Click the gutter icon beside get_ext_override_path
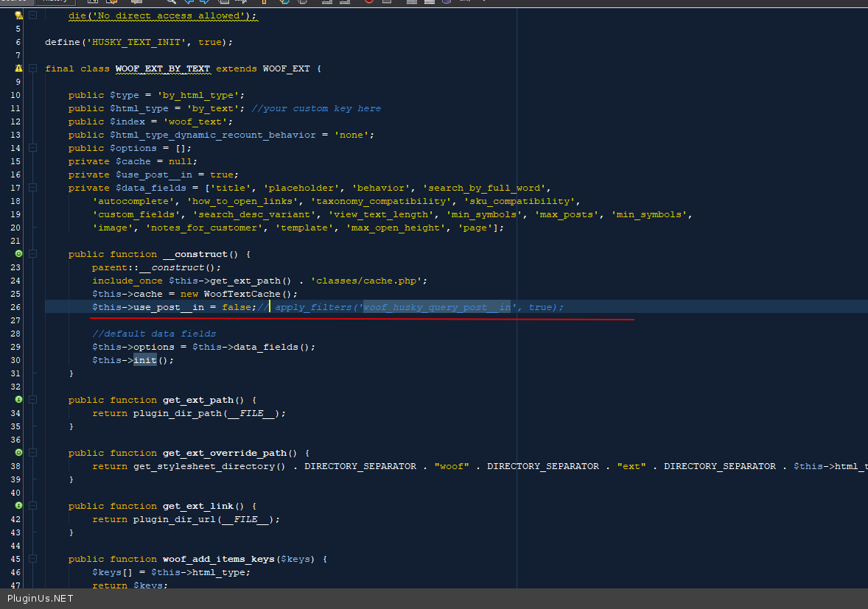 pyautogui.click(x=18, y=453)
